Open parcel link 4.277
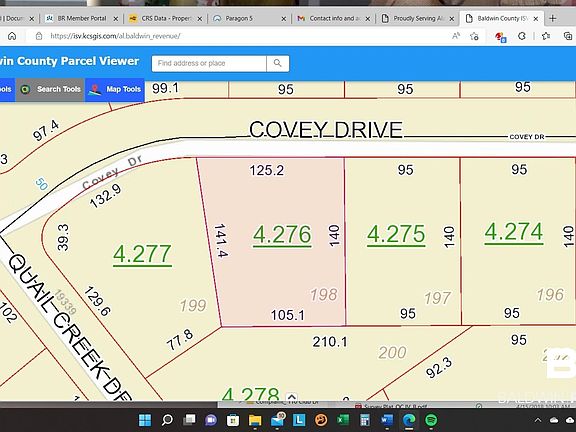576x432 pixels. point(142,254)
